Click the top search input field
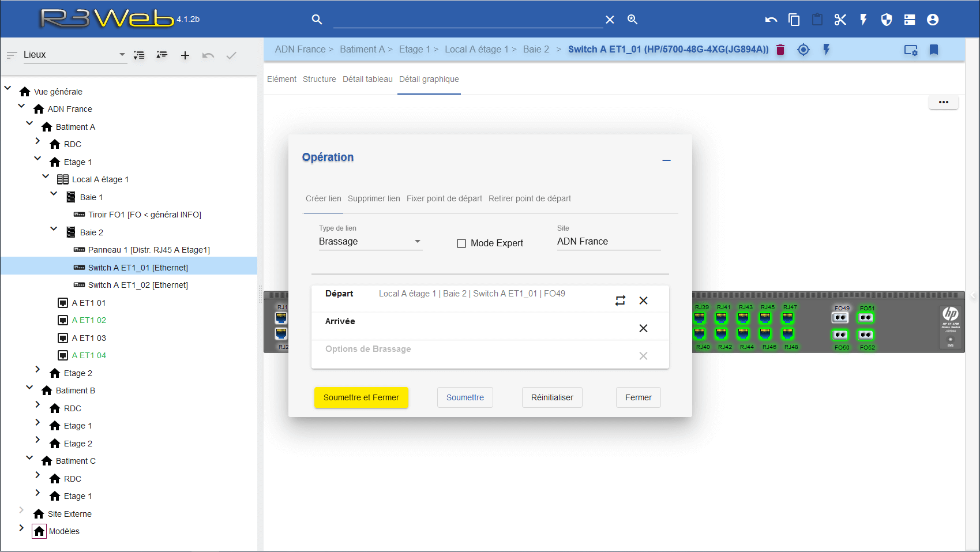The width and height of the screenshot is (980, 552). coord(467,20)
